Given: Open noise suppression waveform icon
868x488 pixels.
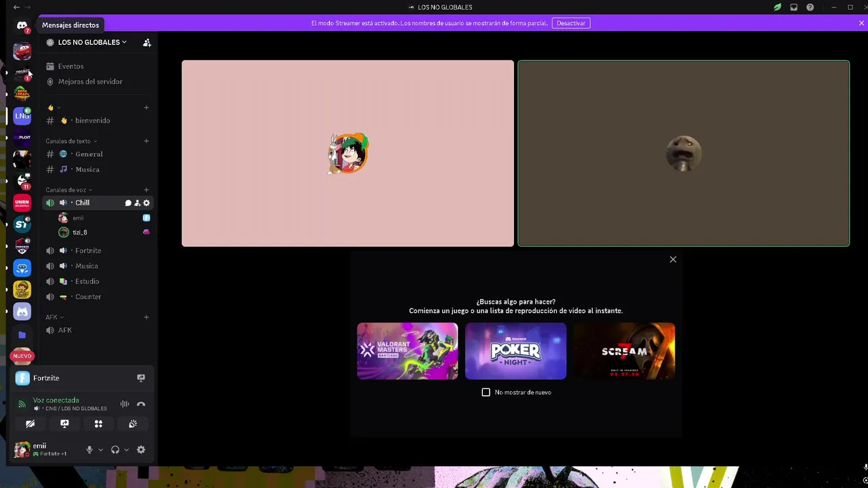Looking at the screenshot, I should click(125, 404).
